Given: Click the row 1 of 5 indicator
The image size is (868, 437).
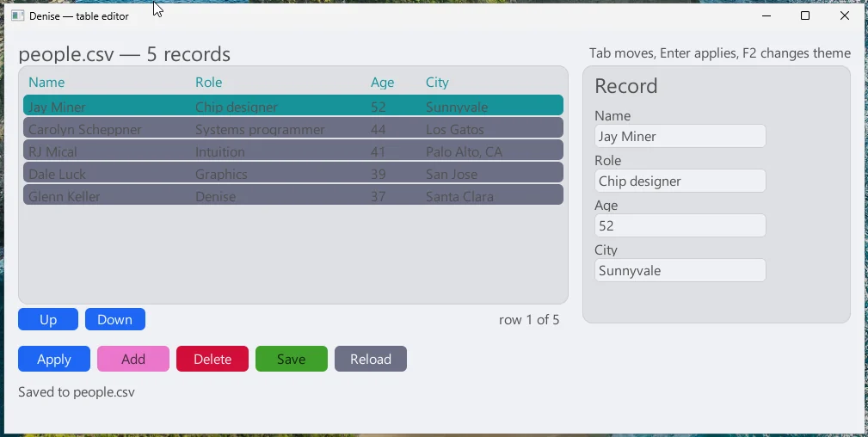Looking at the screenshot, I should coord(529,320).
